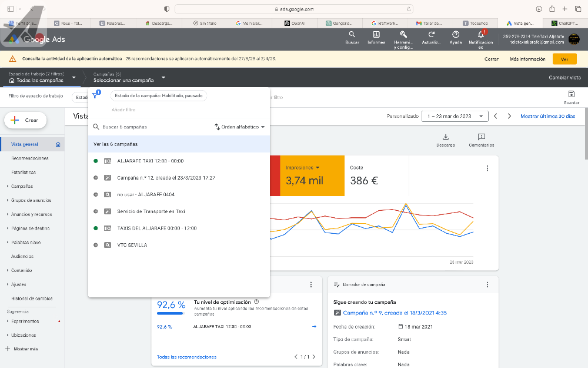Open the Informes reports icon
The height and width of the screenshot is (368, 588).
click(x=376, y=35)
